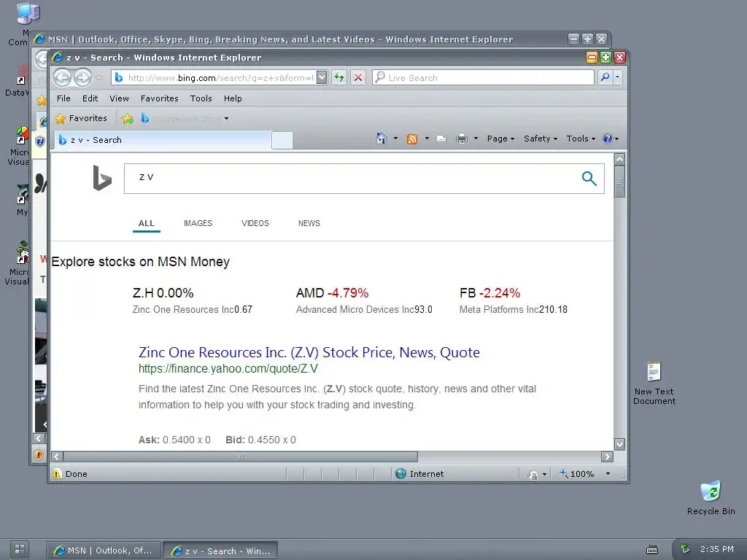Expand the Feeds dropdown arrow
This screenshot has width=747, height=560.
pyautogui.click(x=427, y=139)
